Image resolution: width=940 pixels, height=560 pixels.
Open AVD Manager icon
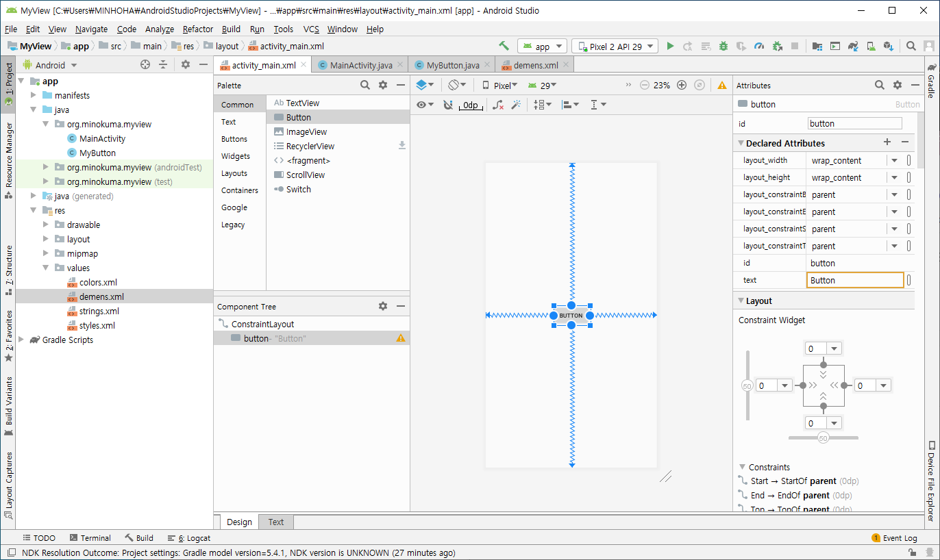click(x=871, y=46)
